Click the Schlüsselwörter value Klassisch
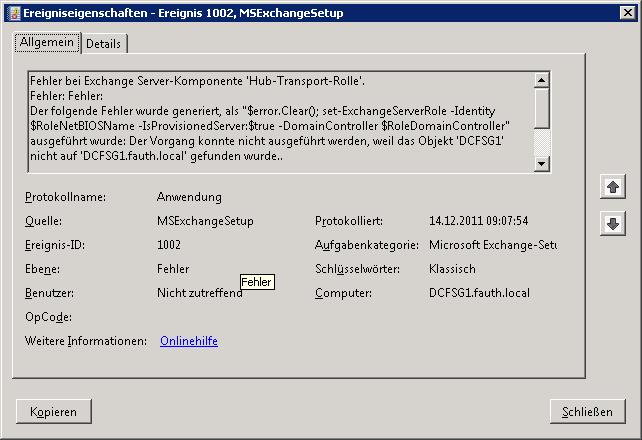Viewport: 642px width, 440px height. [452, 269]
